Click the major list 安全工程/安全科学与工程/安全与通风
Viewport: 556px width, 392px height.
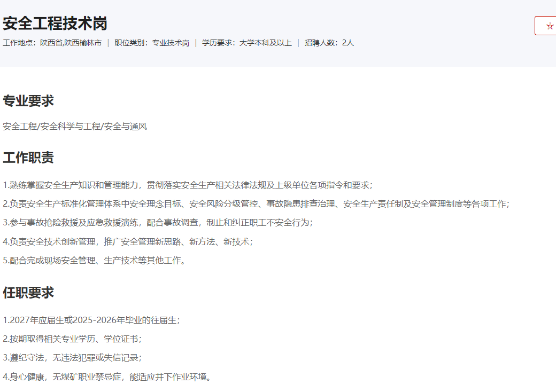[x=75, y=127]
